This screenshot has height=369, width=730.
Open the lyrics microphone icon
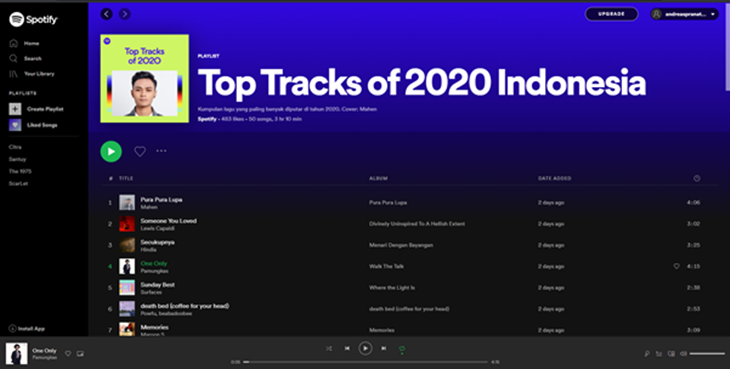647,354
